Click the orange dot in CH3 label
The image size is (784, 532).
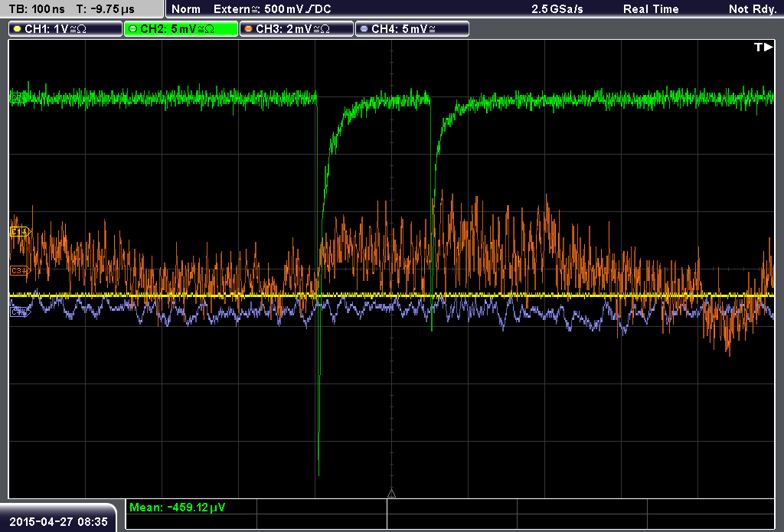tap(249, 29)
